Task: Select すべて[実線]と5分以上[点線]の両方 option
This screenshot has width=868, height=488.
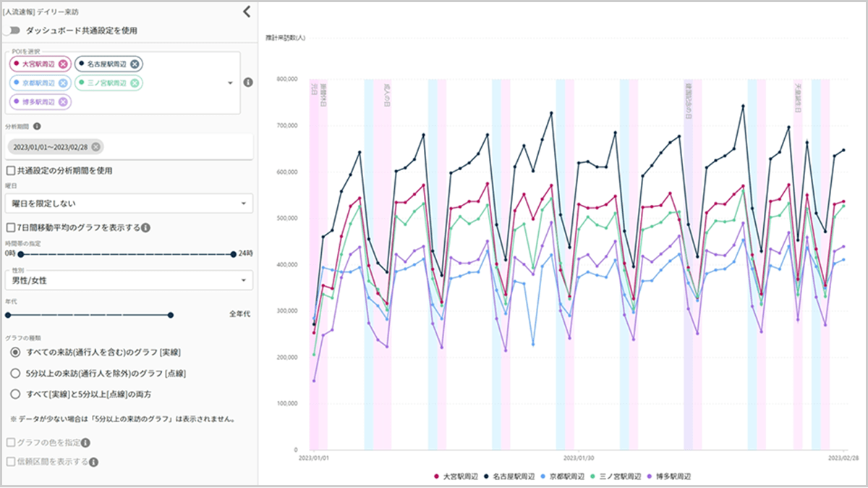Action: [15, 394]
